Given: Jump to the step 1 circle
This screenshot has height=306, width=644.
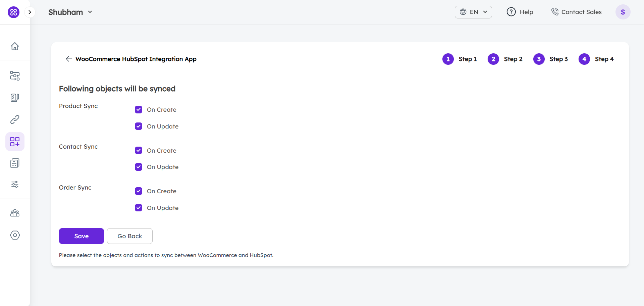Looking at the screenshot, I should [x=448, y=59].
